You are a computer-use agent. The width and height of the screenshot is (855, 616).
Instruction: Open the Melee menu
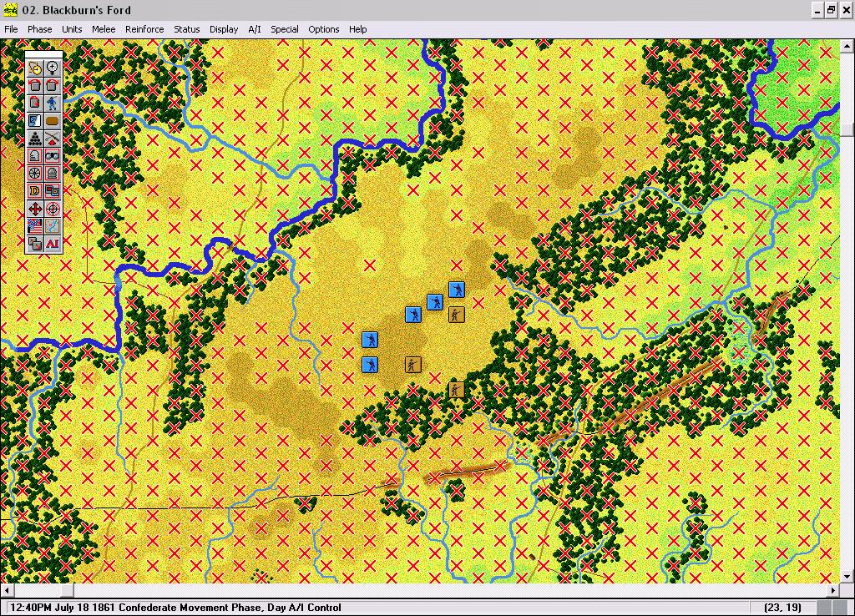pyautogui.click(x=103, y=29)
